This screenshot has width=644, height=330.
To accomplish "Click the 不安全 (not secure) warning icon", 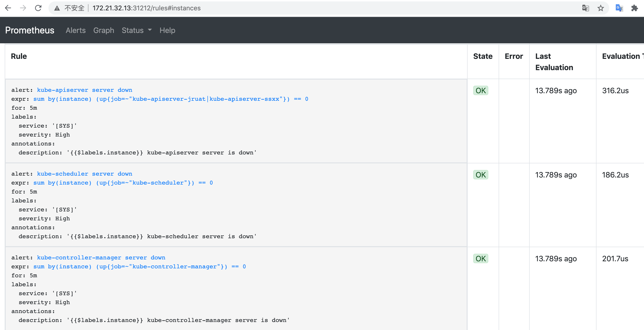I will click(x=57, y=8).
